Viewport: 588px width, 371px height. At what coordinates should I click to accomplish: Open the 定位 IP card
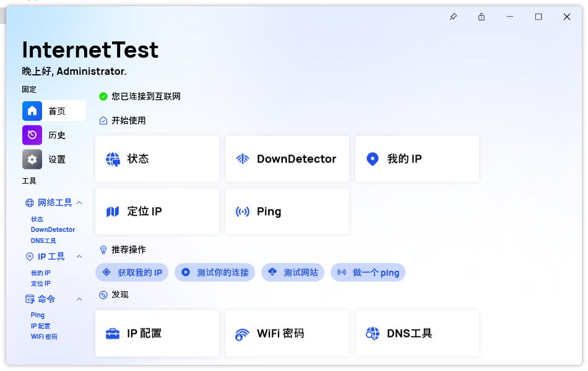click(x=157, y=211)
